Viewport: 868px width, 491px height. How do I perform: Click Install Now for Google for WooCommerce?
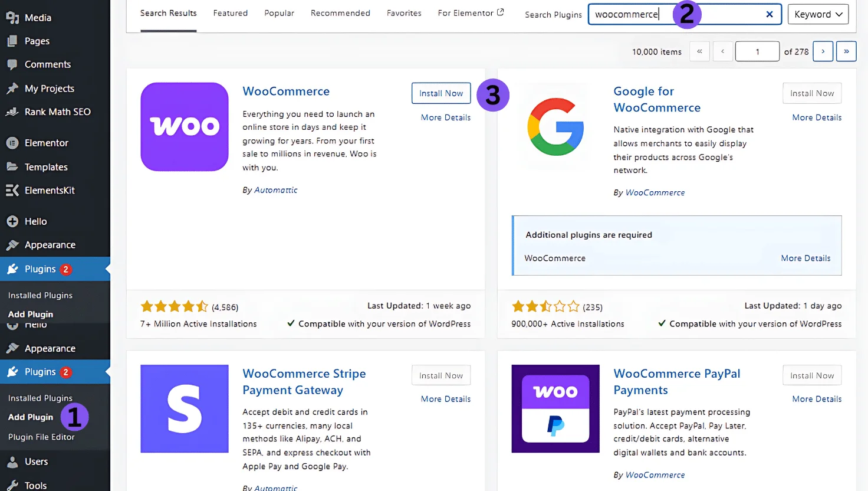coord(812,93)
